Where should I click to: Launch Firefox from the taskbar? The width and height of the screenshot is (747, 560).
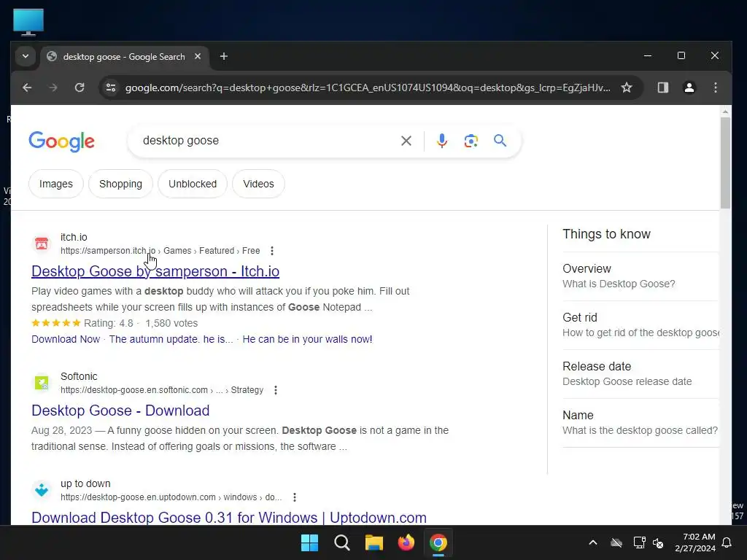click(406, 542)
